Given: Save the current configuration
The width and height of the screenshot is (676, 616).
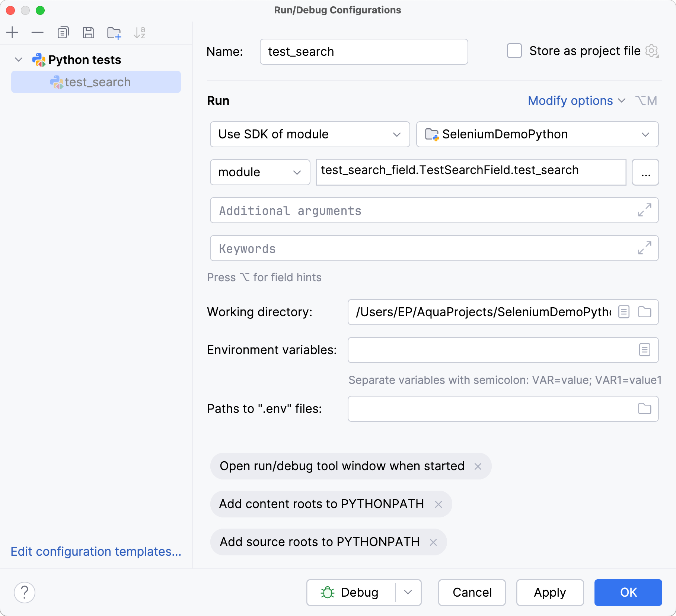Looking at the screenshot, I should [x=88, y=32].
